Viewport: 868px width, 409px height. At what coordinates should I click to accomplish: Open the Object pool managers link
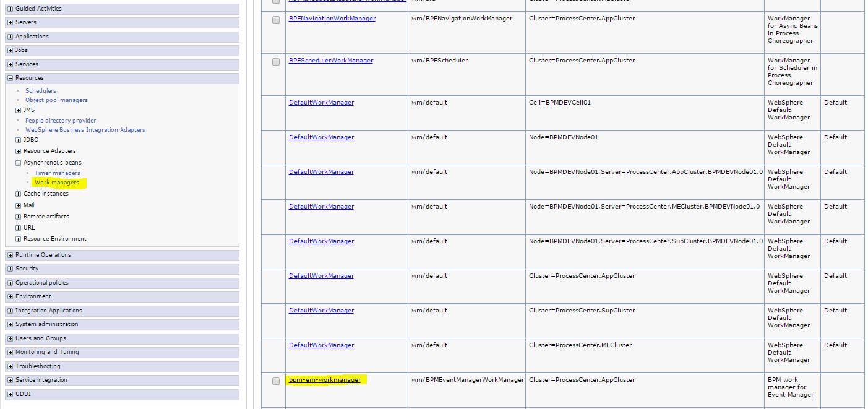(x=56, y=100)
